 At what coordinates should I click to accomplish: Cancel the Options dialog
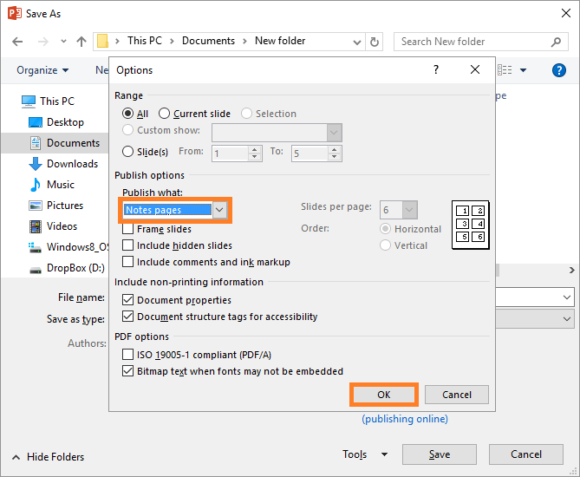(457, 395)
